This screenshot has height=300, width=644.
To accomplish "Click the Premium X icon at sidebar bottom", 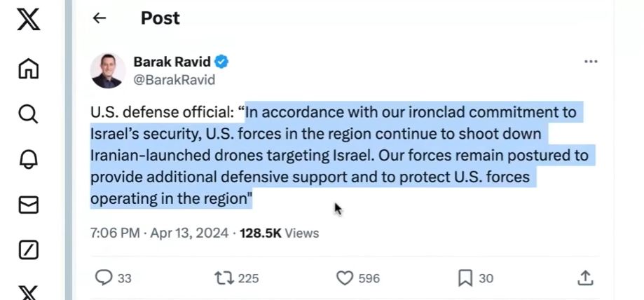I will (28, 292).
